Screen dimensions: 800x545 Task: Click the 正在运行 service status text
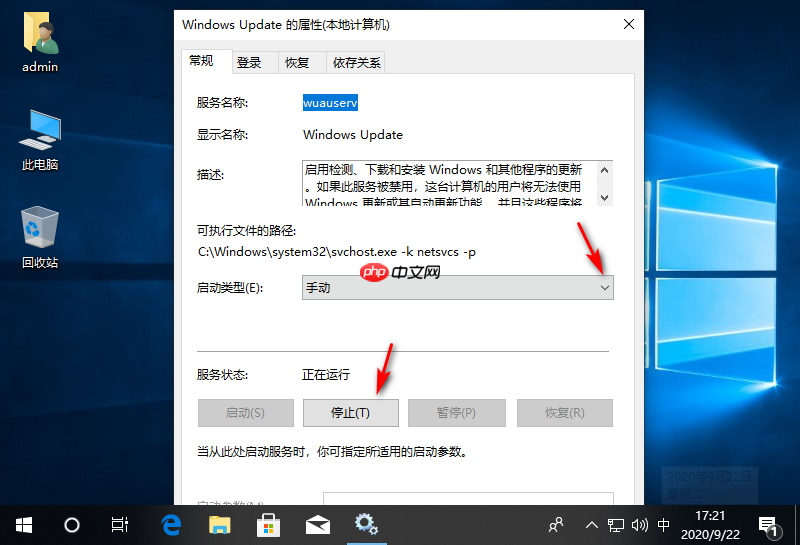tap(326, 375)
